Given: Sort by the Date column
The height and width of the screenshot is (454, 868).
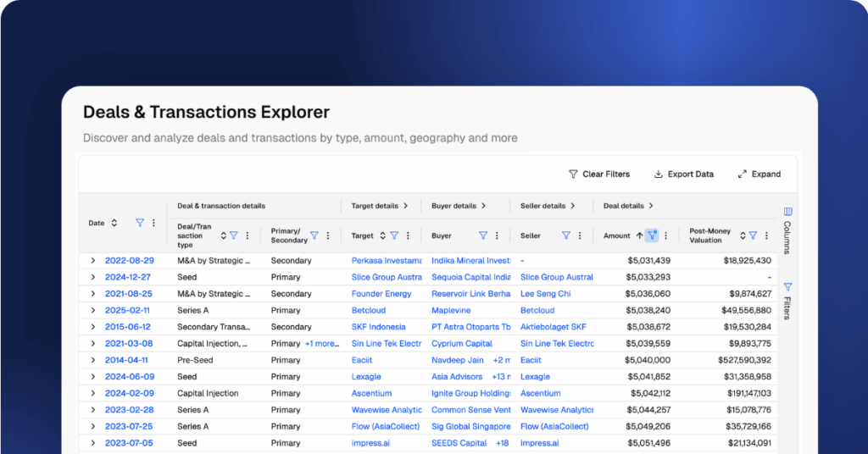Looking at the screenshot, I should 114,223.
